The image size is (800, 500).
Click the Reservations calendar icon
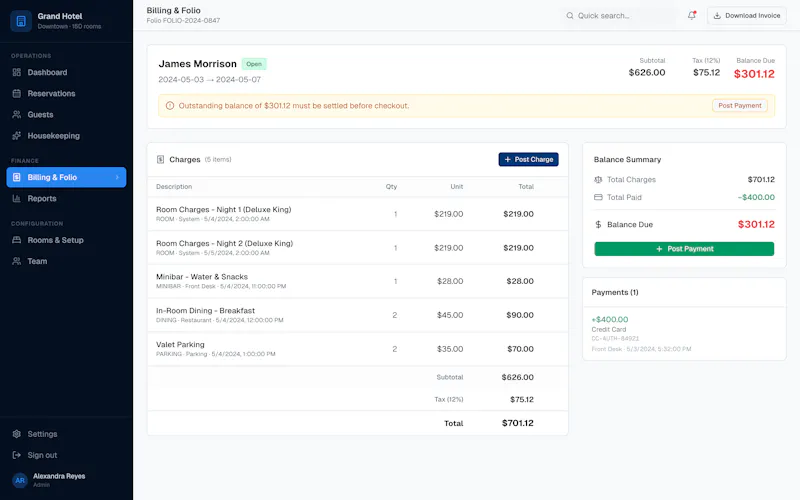click(17, 93)
